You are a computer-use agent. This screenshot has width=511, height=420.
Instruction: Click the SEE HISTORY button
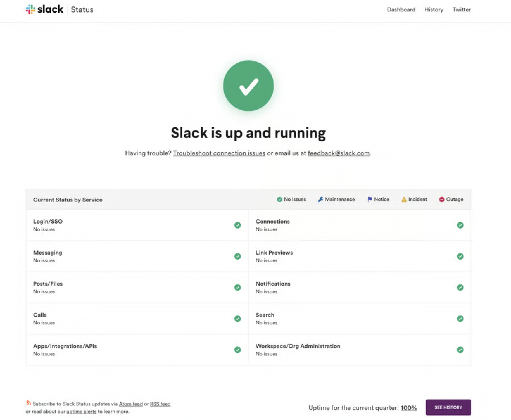[448, 407]
